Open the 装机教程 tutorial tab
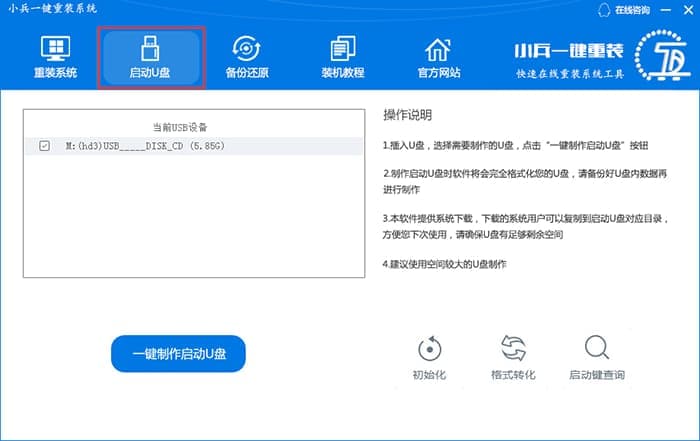This screenshot has width=700, height=441. pos(343,57)
